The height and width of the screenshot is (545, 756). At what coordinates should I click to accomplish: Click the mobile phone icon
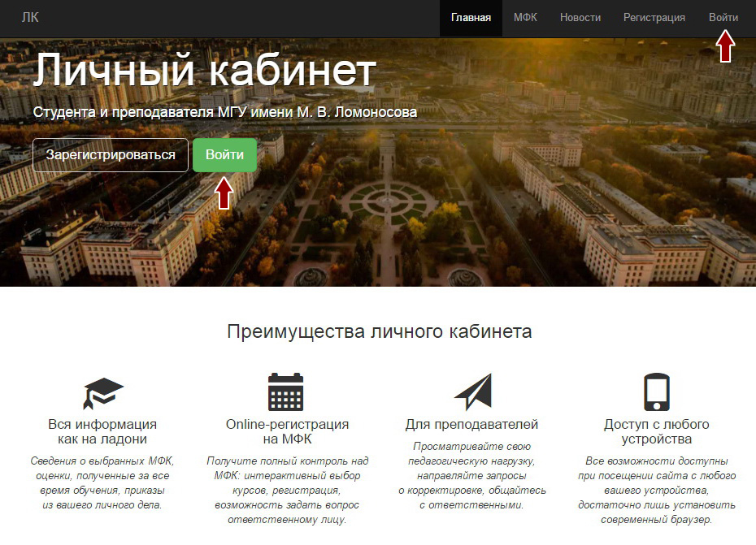657,391
